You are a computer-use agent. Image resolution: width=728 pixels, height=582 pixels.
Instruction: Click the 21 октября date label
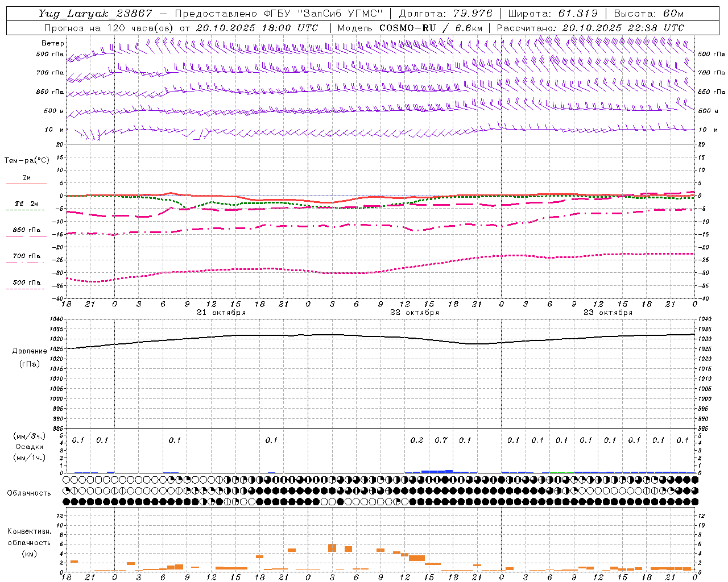pos(221,313)
